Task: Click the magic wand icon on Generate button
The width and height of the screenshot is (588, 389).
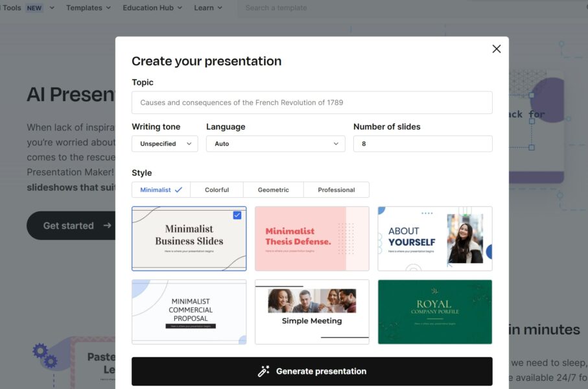Action: (x=263, y=371)
